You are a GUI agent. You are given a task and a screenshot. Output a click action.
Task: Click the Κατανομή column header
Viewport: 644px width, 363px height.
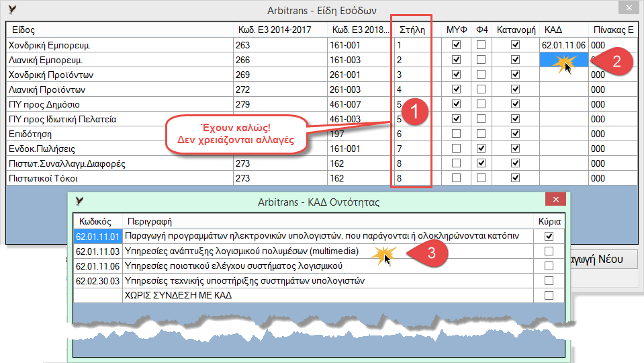[516, 30]
